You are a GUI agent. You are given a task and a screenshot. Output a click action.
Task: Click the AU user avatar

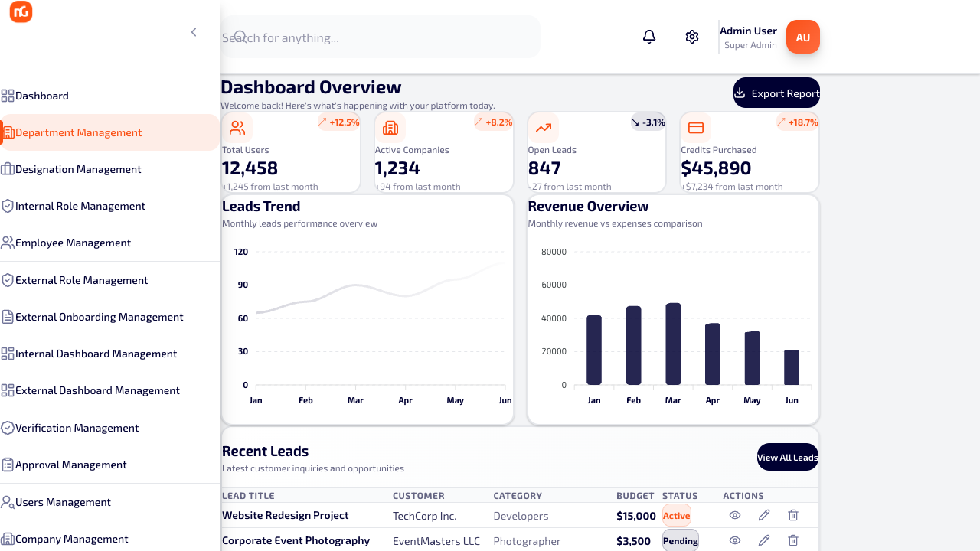coord(803,37)
